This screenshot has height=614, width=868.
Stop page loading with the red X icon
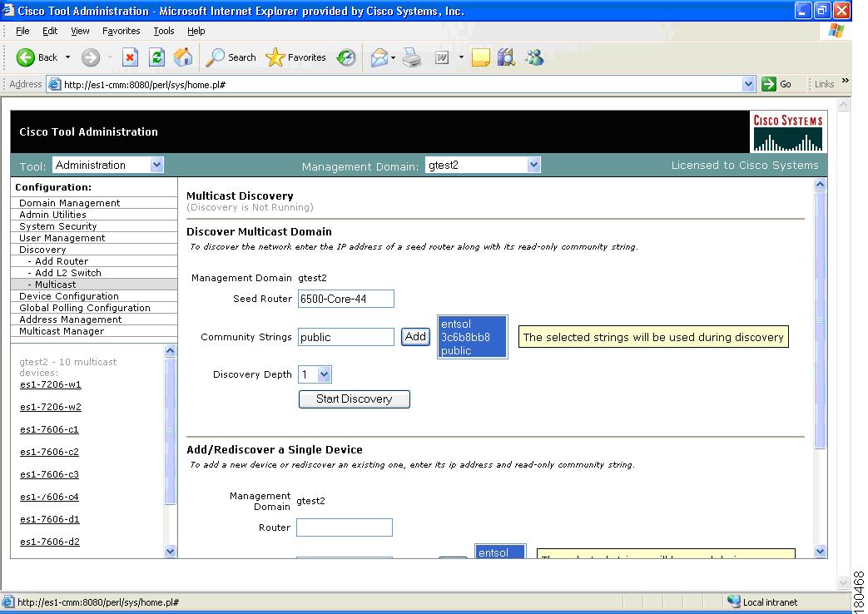130,57
